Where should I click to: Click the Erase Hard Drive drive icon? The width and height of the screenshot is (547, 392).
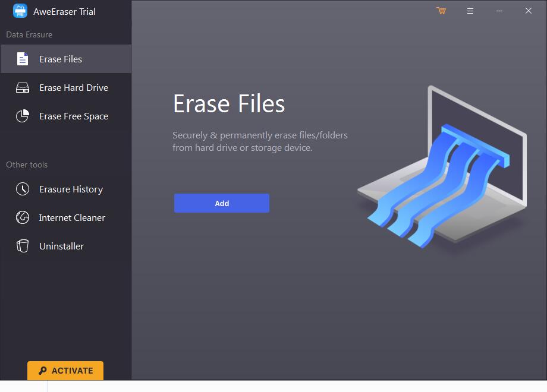point(22,87)
